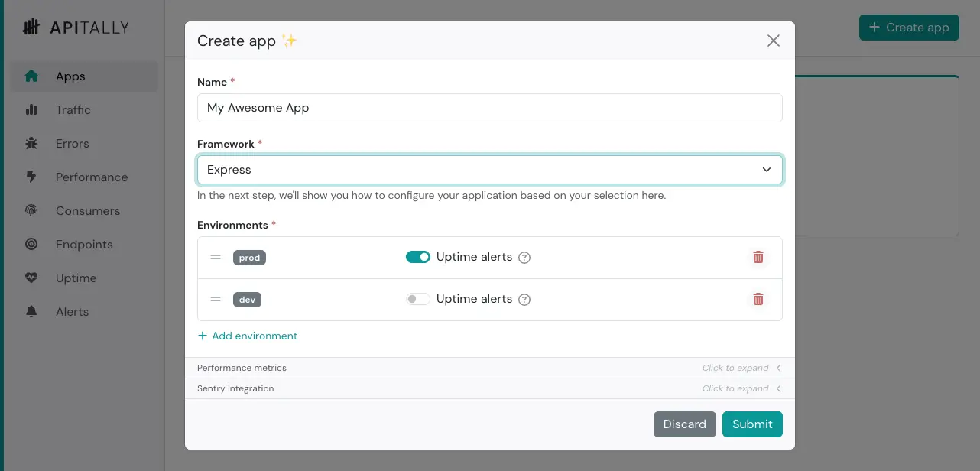The height and width of the screenshot is (471, 980).
Task: Delete the prod environment with the trash icon
Action: [x=758, y=257]
